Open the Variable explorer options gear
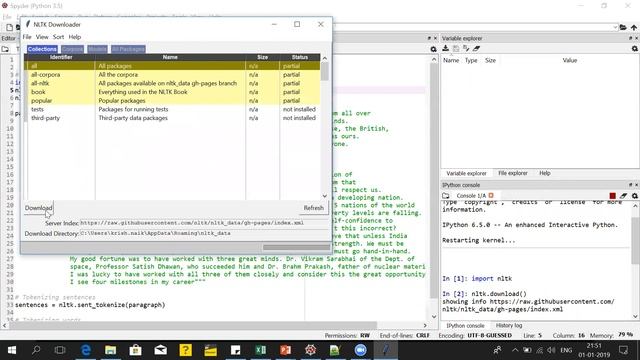Image resolution: width=640 pixels, height=360 pixels. coord(635,49)
